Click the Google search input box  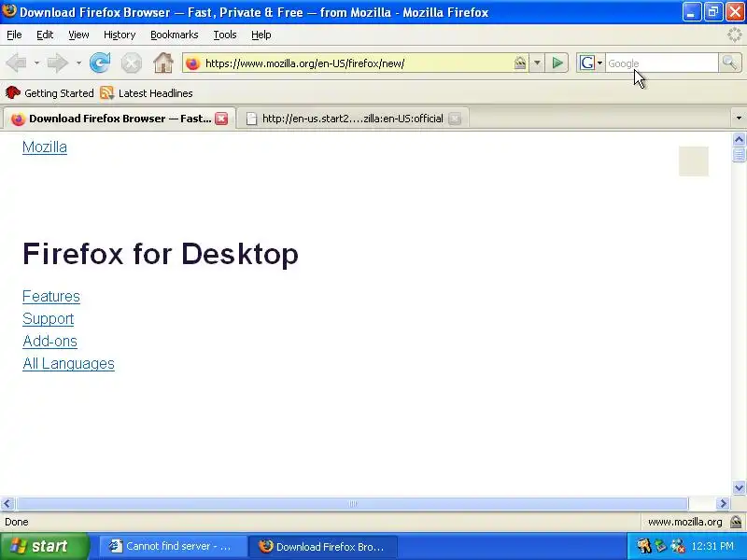coord(661,63)
